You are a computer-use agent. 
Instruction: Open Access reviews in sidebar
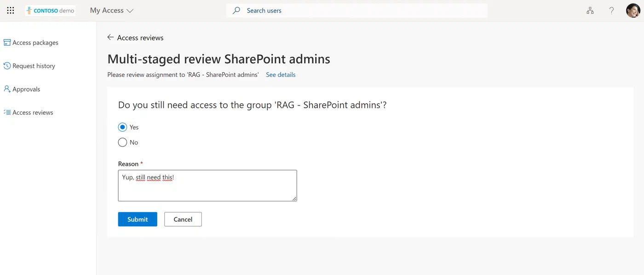33,112
